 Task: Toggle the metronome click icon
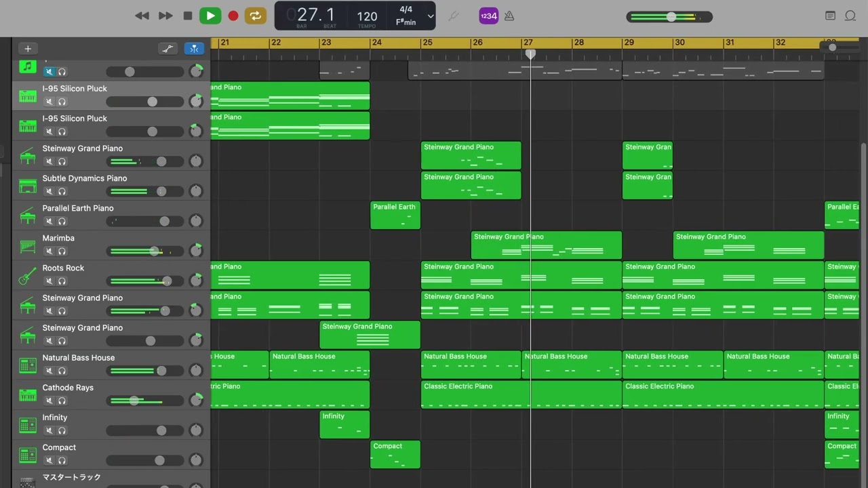pyautogui.click(x=509, y=16)
